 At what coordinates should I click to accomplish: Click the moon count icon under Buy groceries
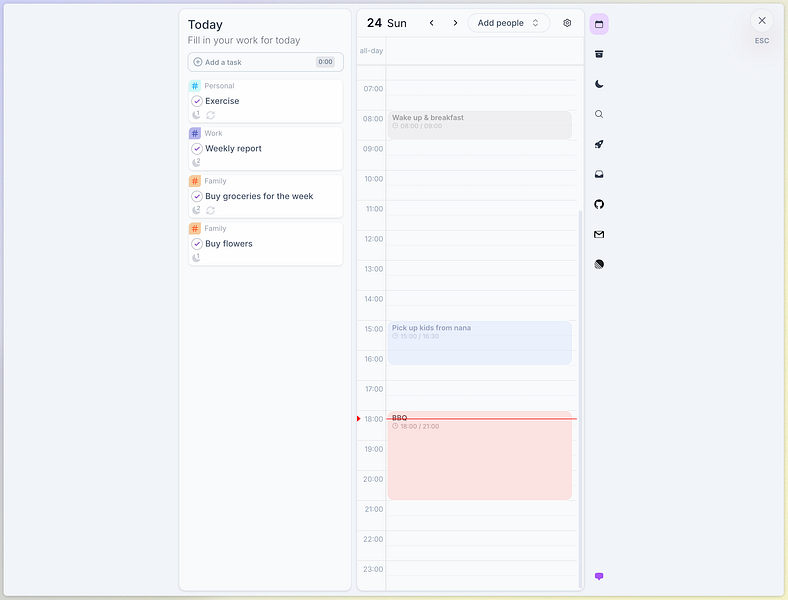196,210
